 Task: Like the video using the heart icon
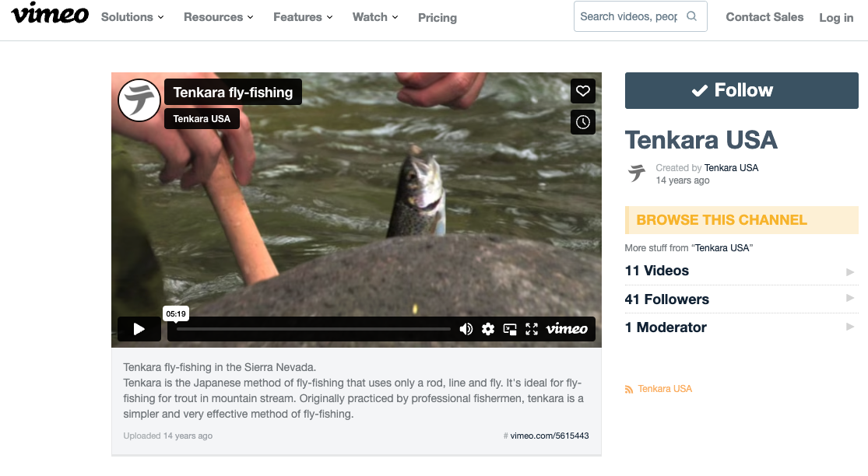click(582, 91)
